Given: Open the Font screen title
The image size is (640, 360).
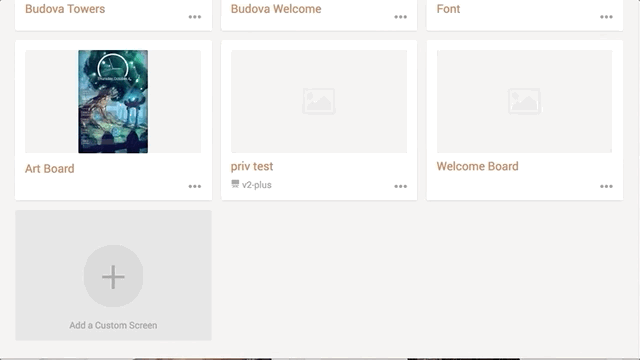Looking at the screenshot, I should [x=448, y=9].
